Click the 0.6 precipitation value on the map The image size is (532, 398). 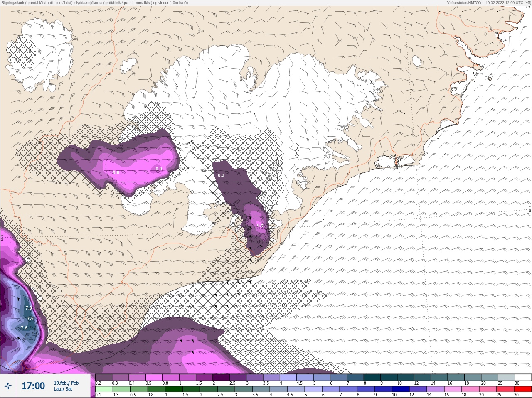[116, 172]
